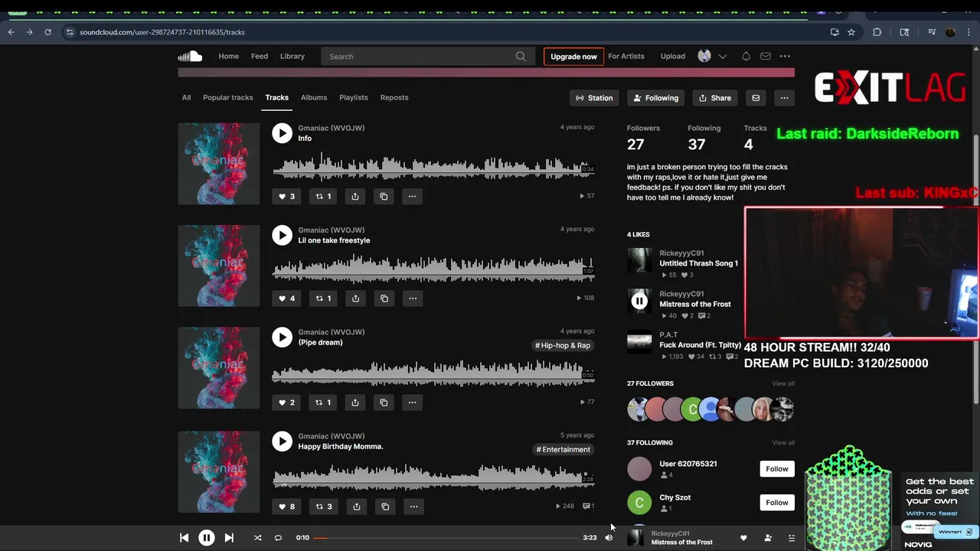
Task: Open more menu for Happy Birthday Momma.
Action: click(413, 507)
